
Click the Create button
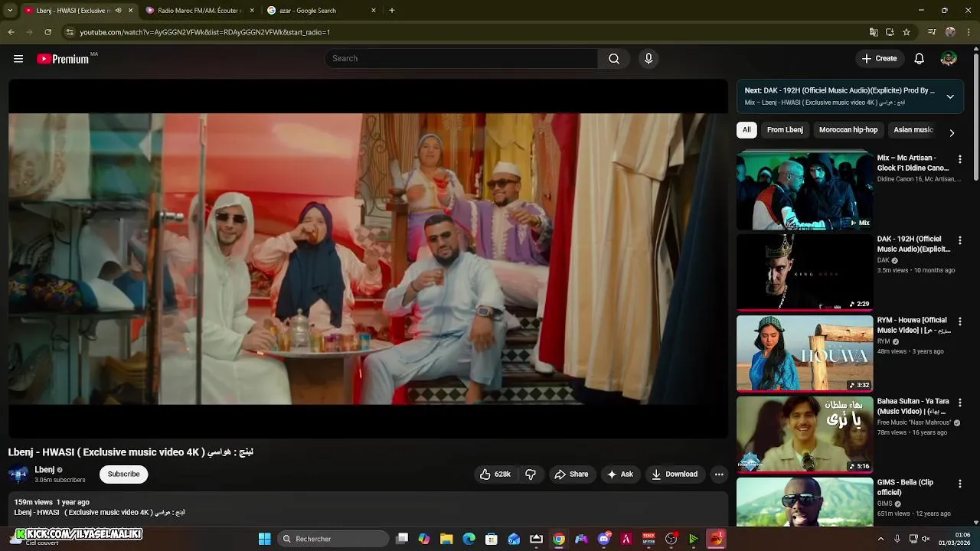[x=879, y=59]
